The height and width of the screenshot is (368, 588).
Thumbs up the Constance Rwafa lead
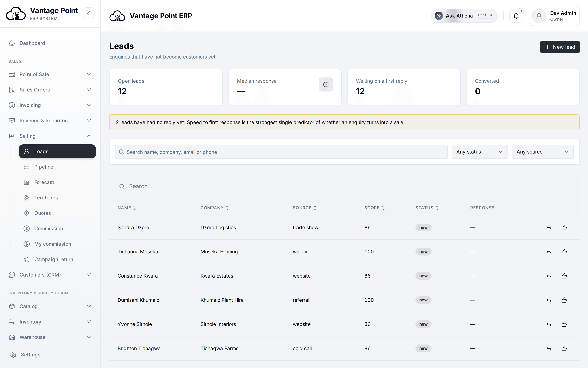[x=564, y=276]
